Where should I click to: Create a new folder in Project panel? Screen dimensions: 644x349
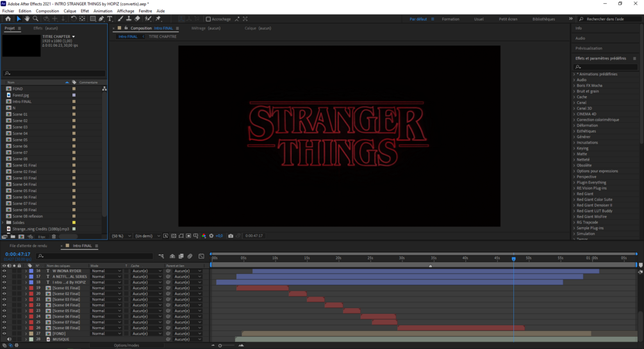click(13, 236)
